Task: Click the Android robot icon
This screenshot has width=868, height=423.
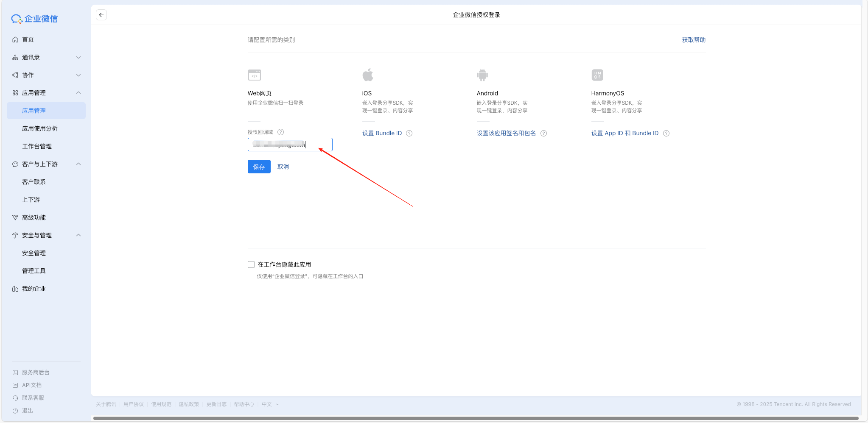Action: pos(482,75)
